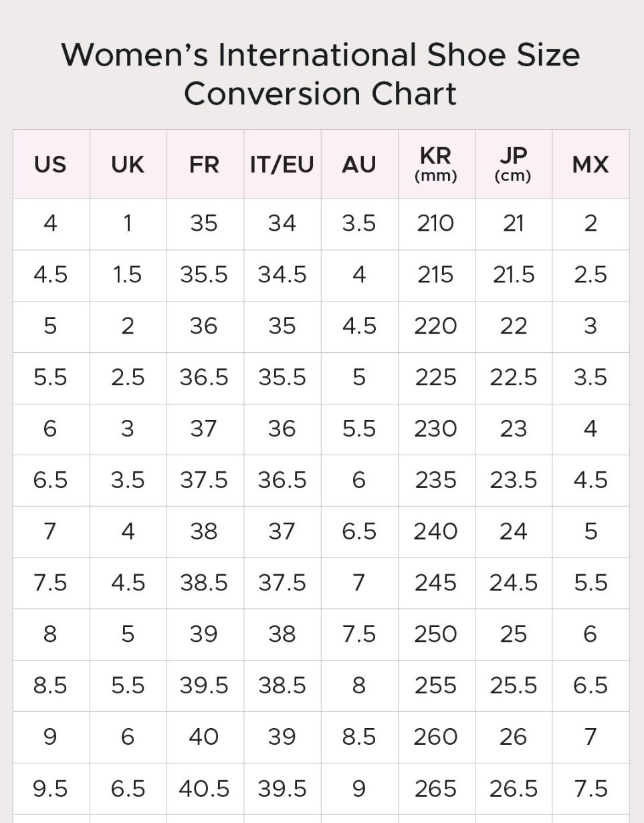Screen dimensions: 644x823
Task: Select the FR 35.5 cell
Action: point(205,275)
